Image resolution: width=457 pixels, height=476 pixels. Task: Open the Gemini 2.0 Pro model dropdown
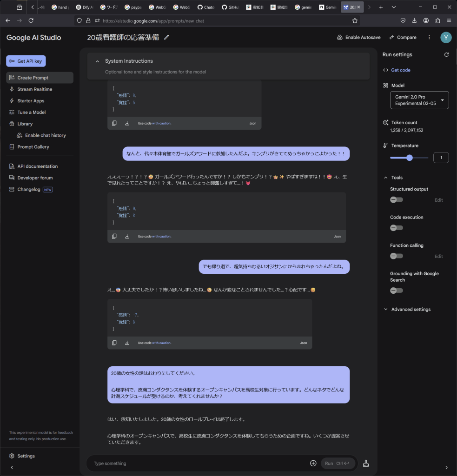pos(419,100)
